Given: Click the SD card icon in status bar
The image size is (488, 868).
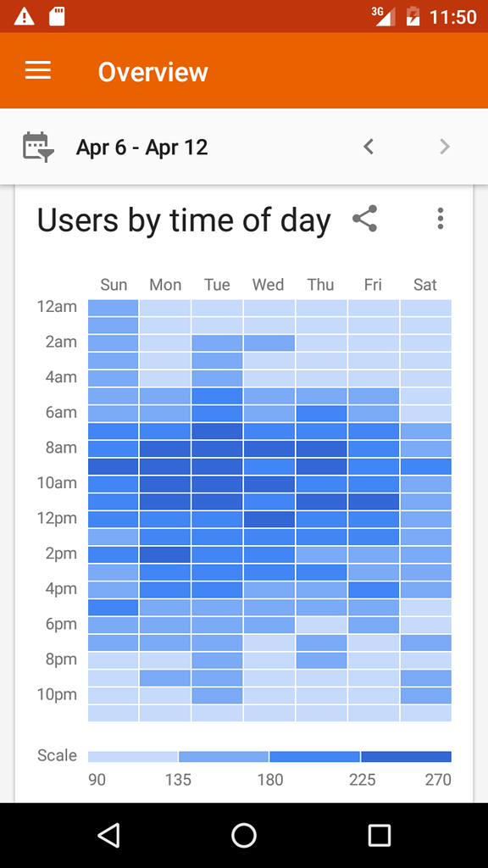Looking at the screenshot, I should [x=55, y=15].
